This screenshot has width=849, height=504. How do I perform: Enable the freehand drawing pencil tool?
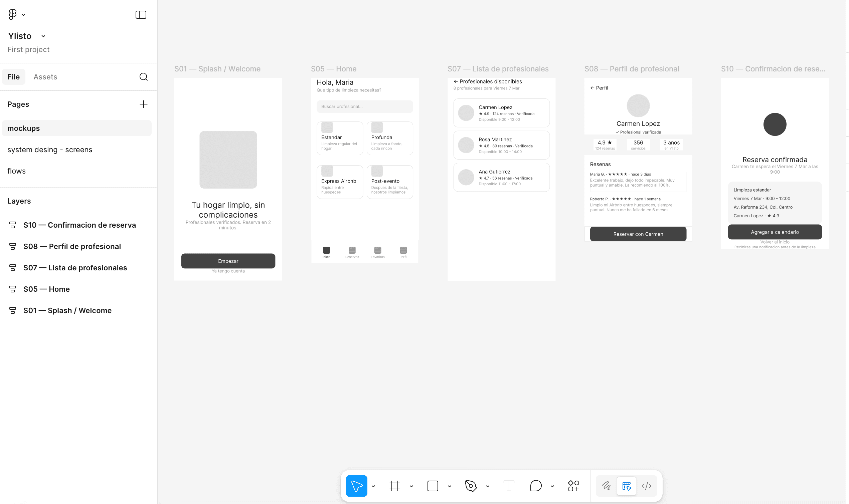tap(607, 486)
